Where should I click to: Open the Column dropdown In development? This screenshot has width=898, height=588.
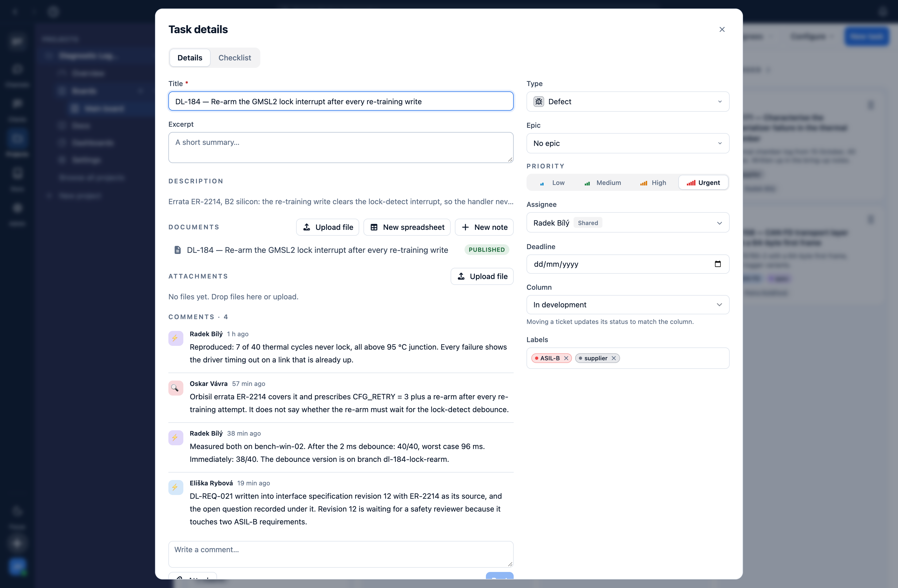coord(628,305)
